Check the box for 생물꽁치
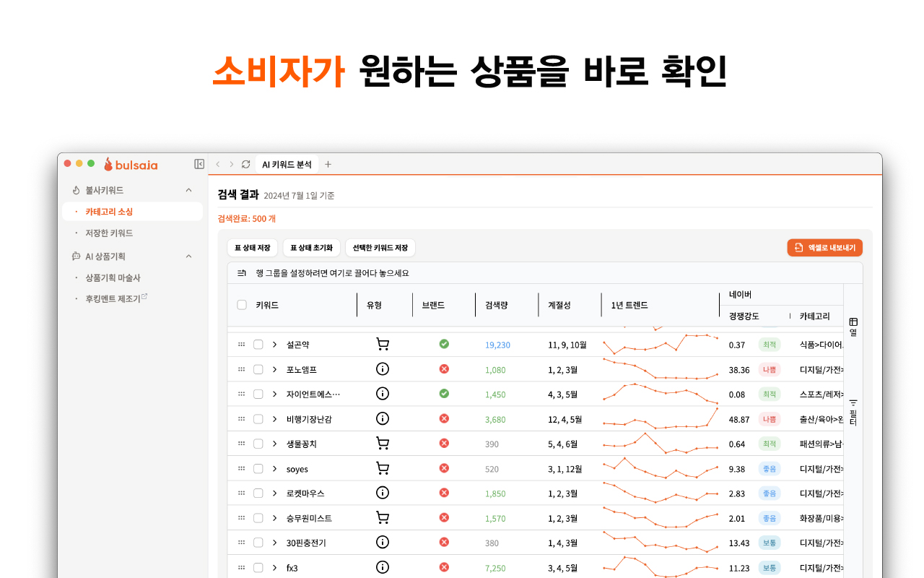 [258, 444]
